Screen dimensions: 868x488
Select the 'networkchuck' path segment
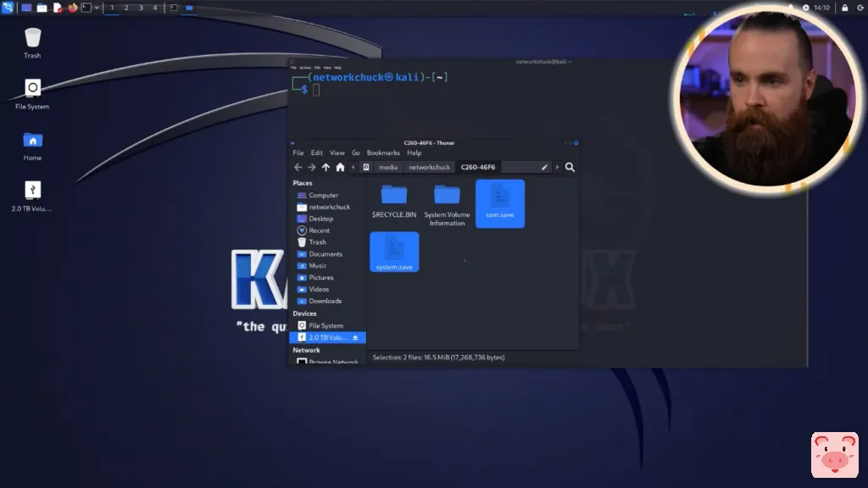tap(429, 167)
